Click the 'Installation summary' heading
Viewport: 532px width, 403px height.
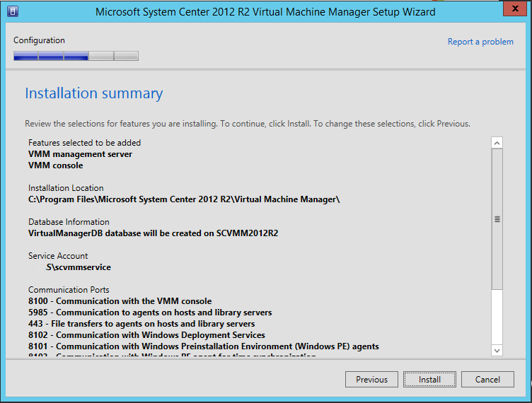click(x=94, y=93)
